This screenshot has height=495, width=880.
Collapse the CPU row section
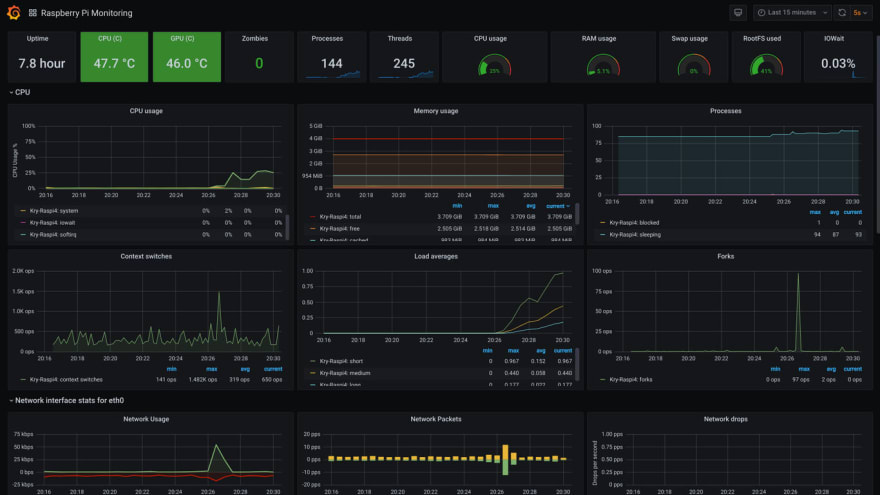point(20,92)
